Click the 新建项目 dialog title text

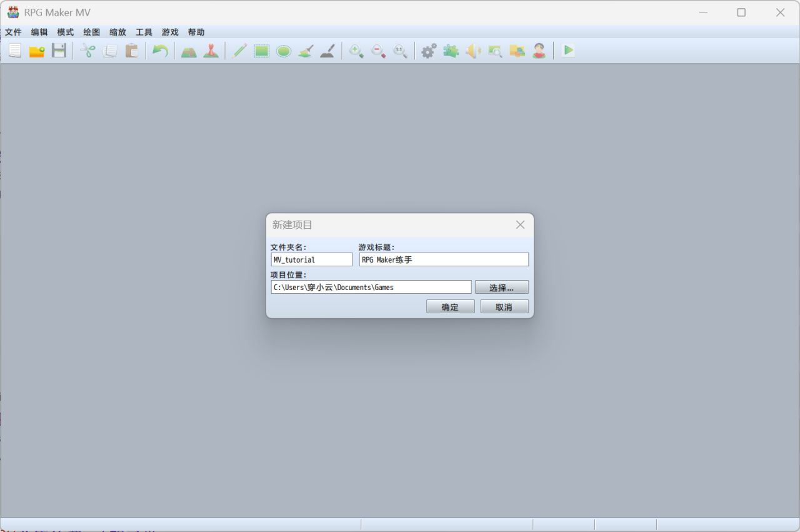[292, 225]
